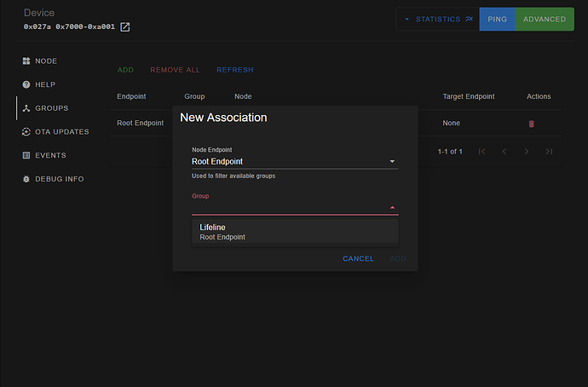Open the Debug Info tab
This screenshot has height=387, width=588.
pyautogui.click(x=58, y=179)
